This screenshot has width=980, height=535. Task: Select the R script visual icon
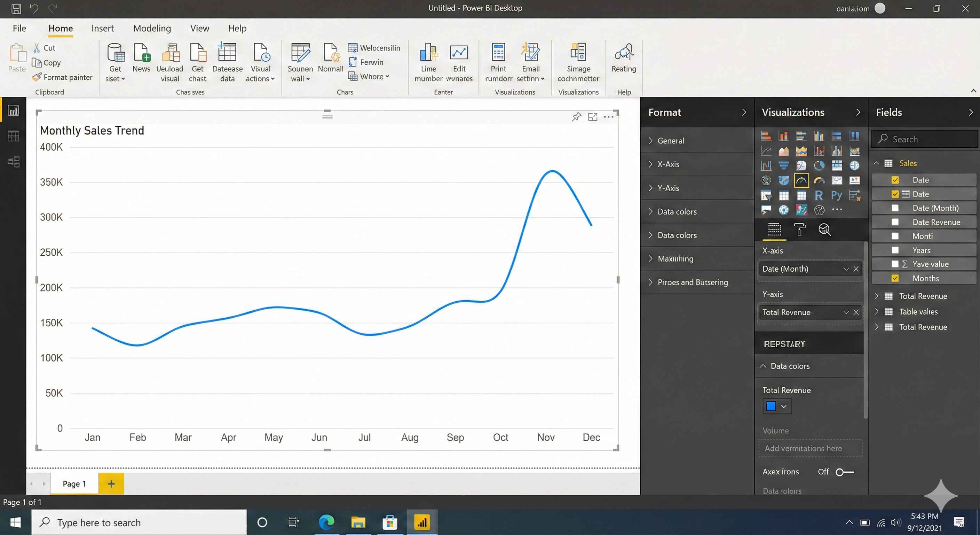[x=820, y=195]
